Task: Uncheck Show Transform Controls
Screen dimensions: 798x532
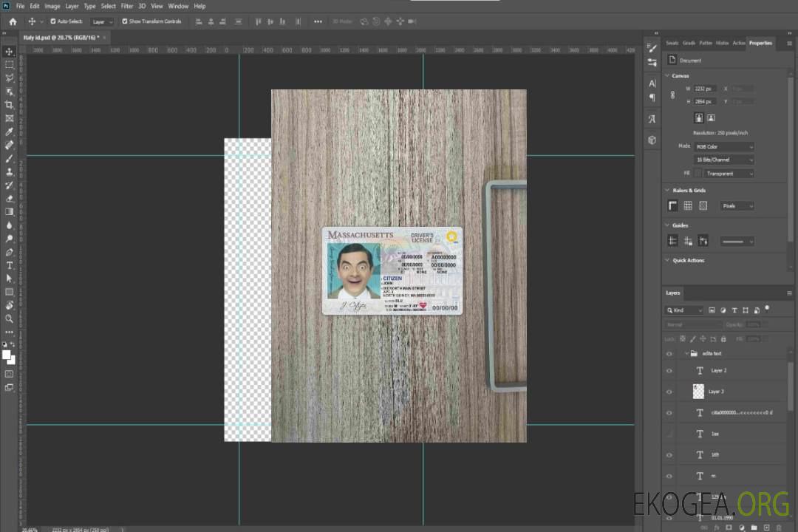Action: coord(124,21)
